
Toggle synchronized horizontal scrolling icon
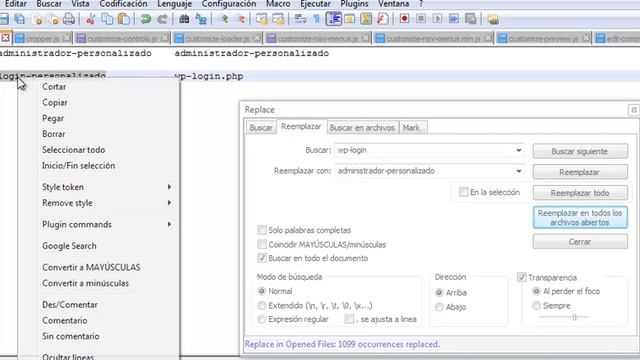point(278,19)
